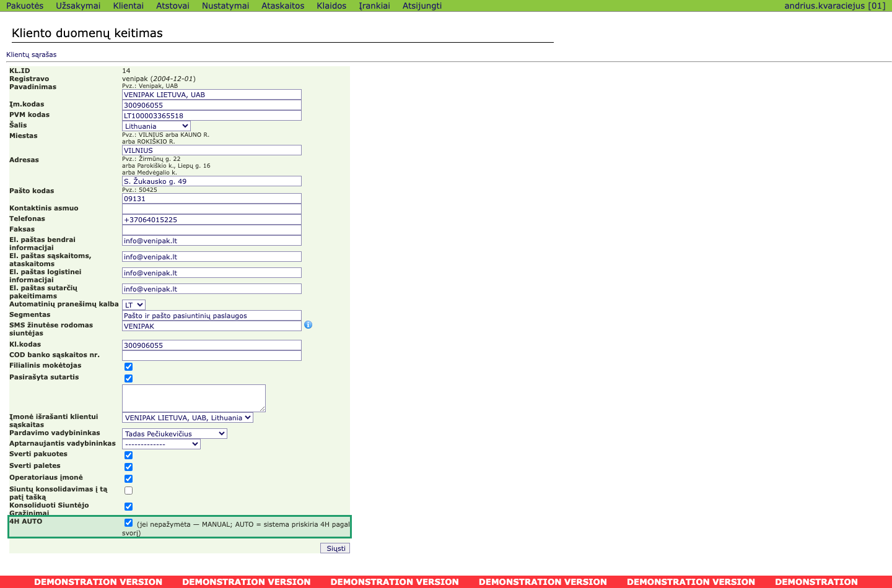Click the info icon beside SMS sender field
This screenshot has width=892, height=588.
click(308, 325)
